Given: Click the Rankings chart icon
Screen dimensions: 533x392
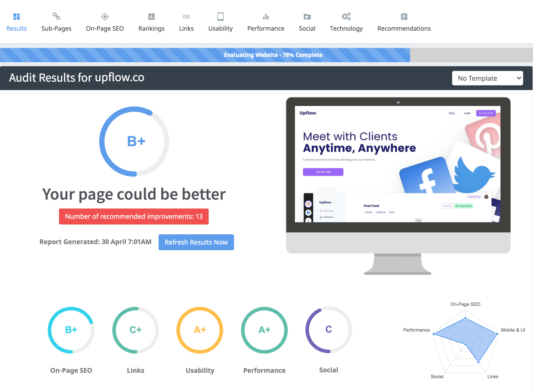Looking at the screenshot, I should tap(151, 17).
